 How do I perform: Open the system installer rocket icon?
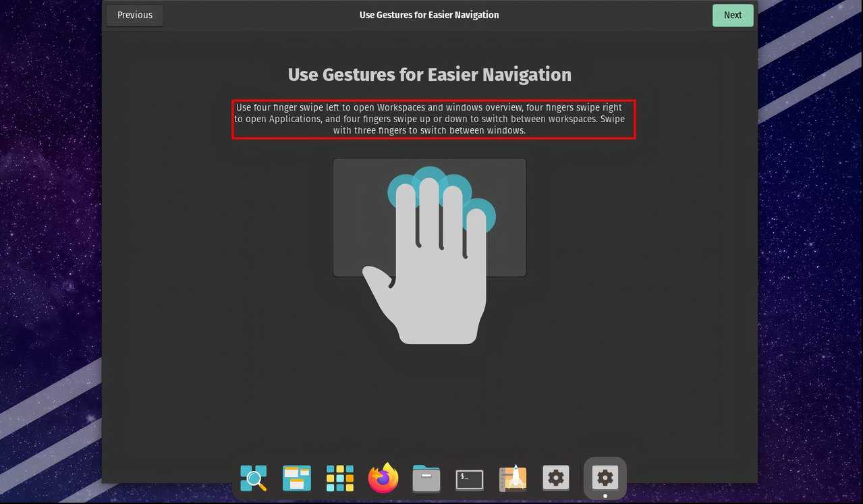click(512, 478)
